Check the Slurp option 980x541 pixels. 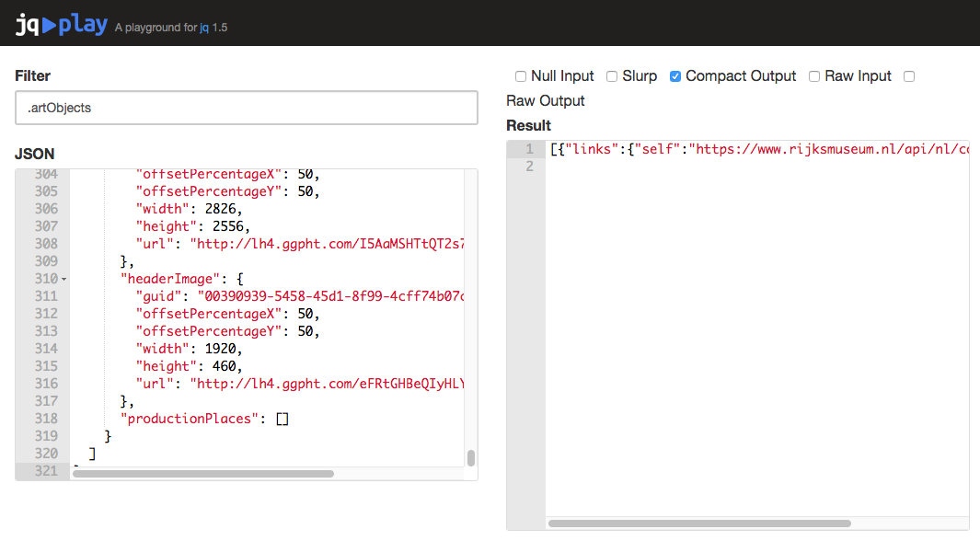(x=611, y=76)
